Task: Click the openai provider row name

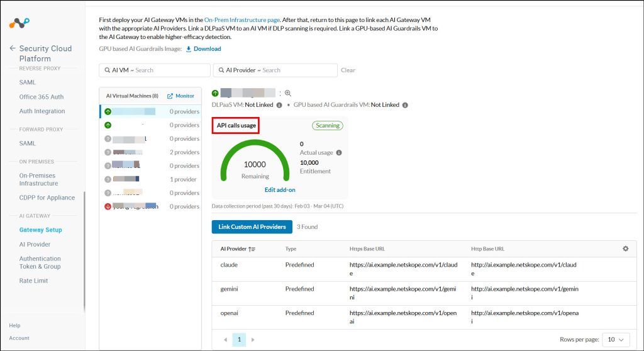Action: point(229,313)
